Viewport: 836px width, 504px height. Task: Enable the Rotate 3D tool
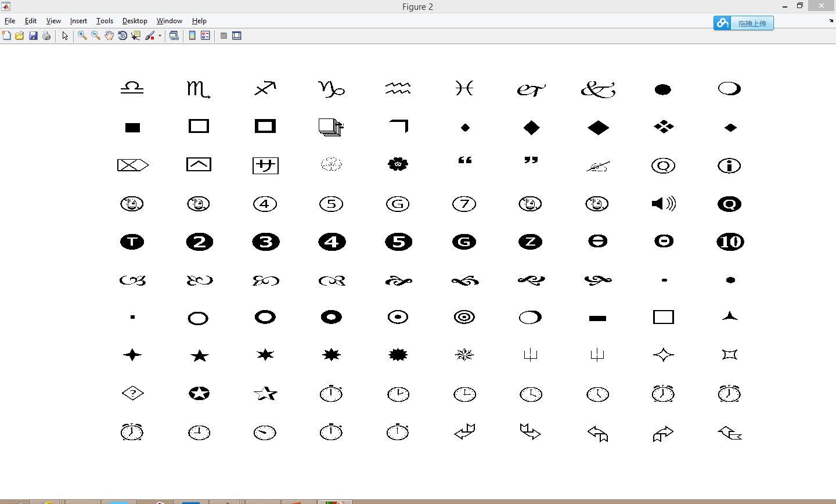click(122, 35)
